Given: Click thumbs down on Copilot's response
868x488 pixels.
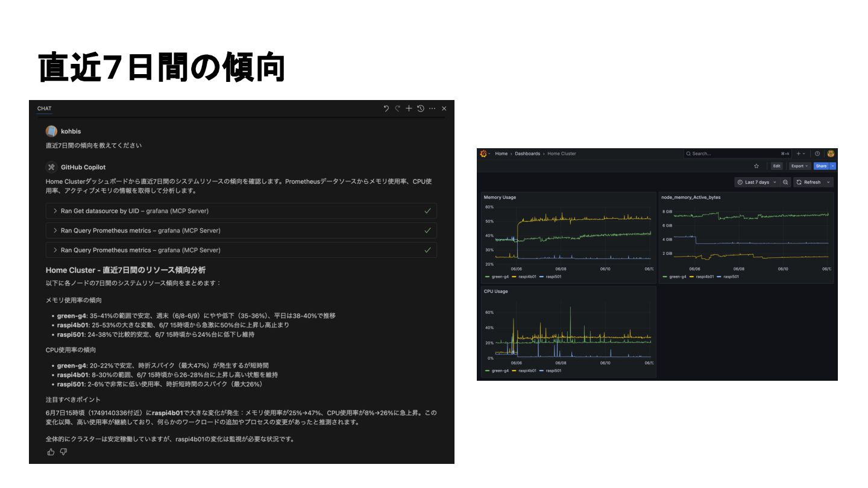Looking at the screenshot, I should tap(63, 452).
